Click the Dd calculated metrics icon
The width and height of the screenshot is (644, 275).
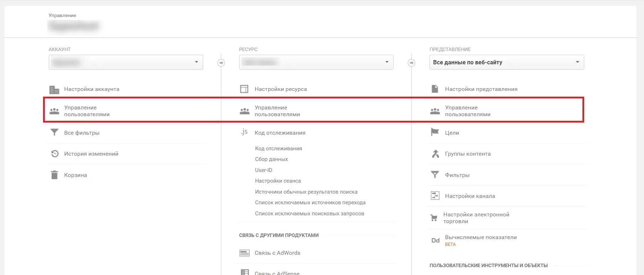435,241
